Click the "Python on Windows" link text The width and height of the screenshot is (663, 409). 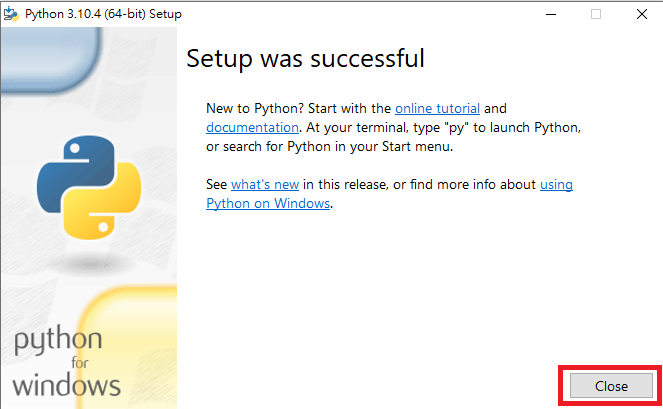268,204
